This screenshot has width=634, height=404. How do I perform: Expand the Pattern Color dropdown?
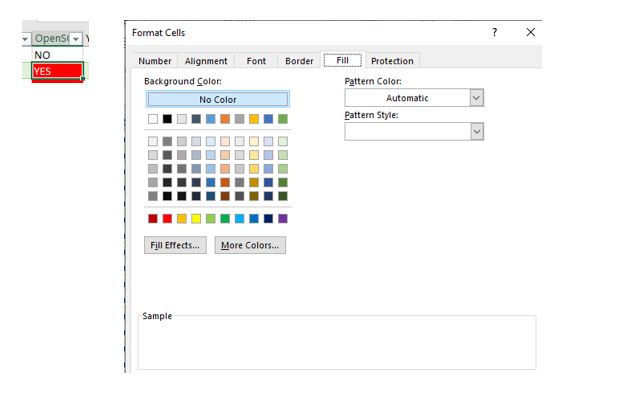pyautogui.click(x=476, y=98)
